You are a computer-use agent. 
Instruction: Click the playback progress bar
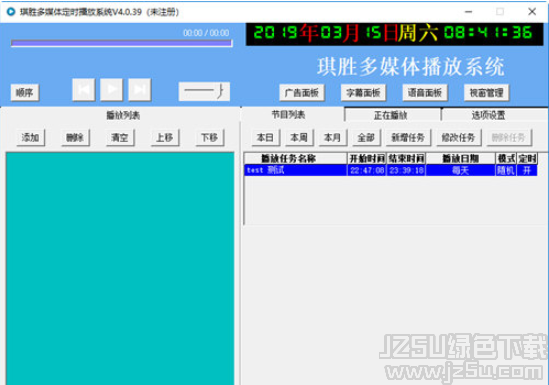coord(121,43)
